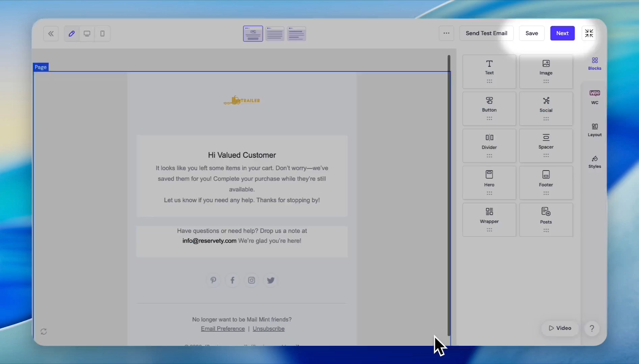Select the Social block
The height and width of the screenshot is (364, 639).
(546, 109)
